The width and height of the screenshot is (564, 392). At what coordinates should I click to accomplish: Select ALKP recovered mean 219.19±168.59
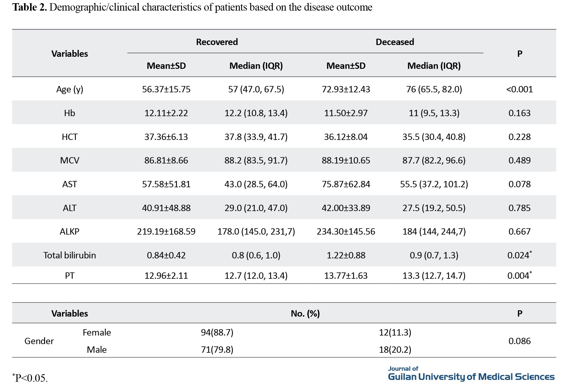[166, 232]
